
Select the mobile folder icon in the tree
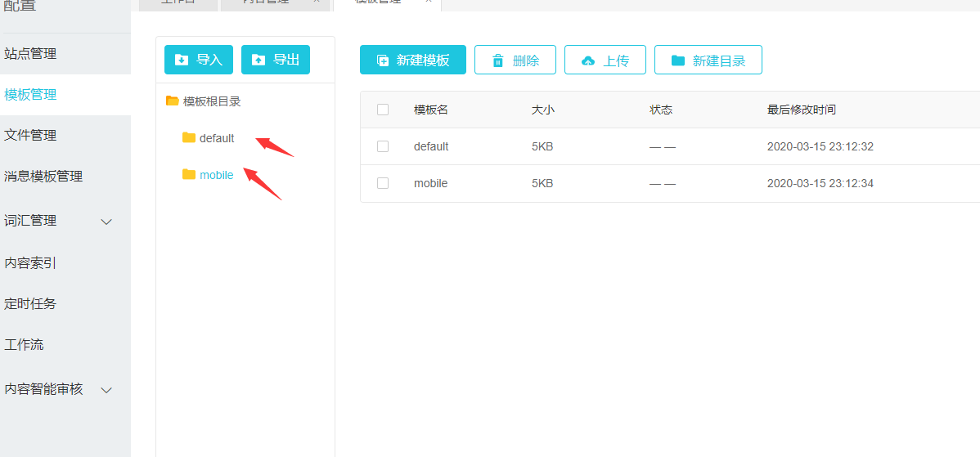pos(189,174)
